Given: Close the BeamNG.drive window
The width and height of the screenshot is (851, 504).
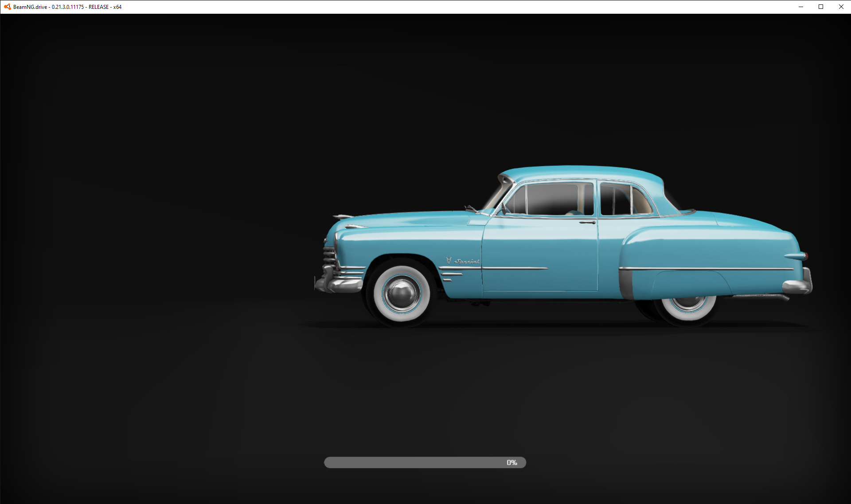Looking at the screenshot, I should click(841, 7).
